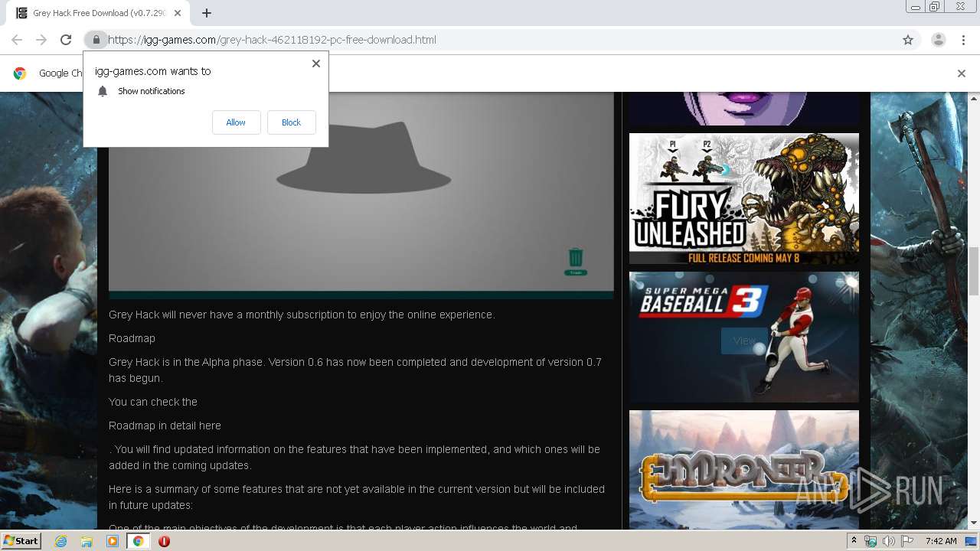The image size is (980, 551).
Task: Dismiss the Google Chrome info bar
Action: point(962,73)
